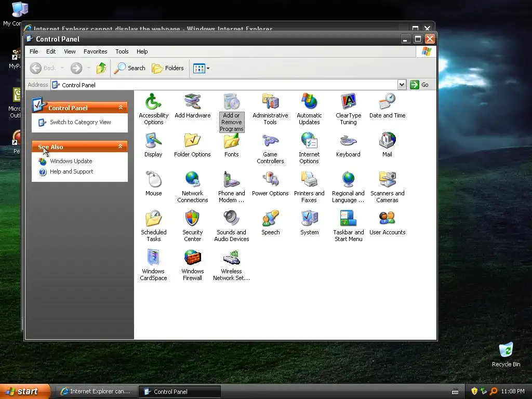Click the Search toolbar button
Screen dimensions: 532x399
129,68
